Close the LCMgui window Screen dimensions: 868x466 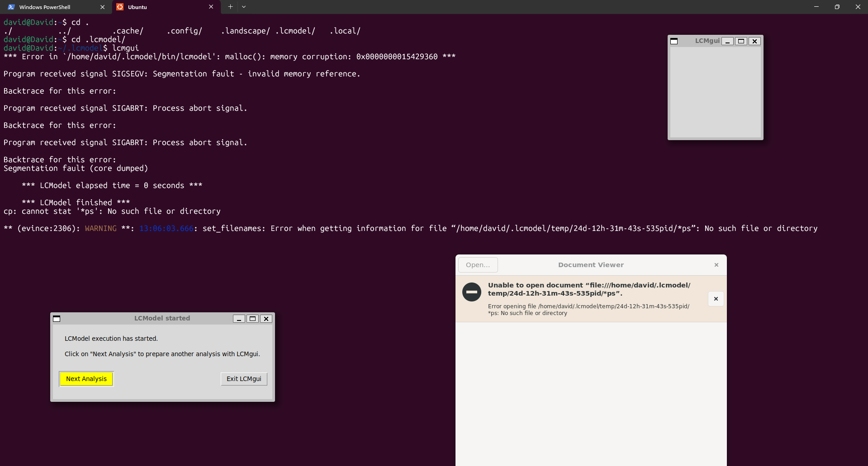click(754, 41)
